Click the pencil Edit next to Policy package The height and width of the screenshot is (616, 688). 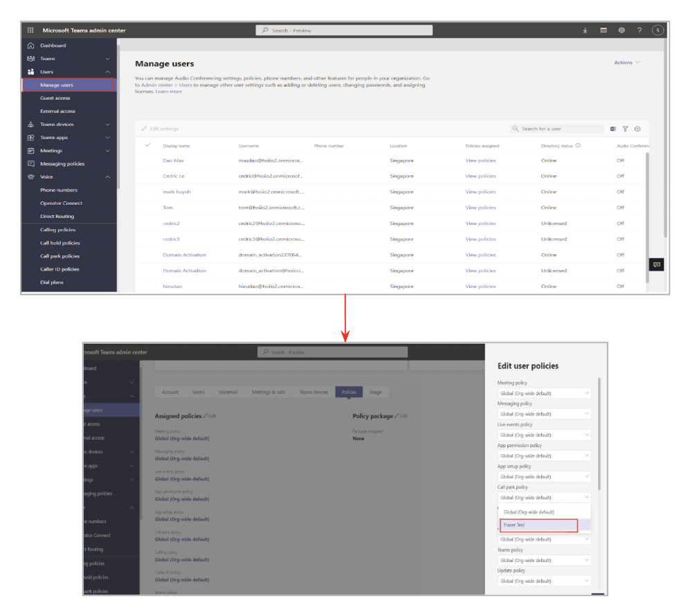pos(401,416)
